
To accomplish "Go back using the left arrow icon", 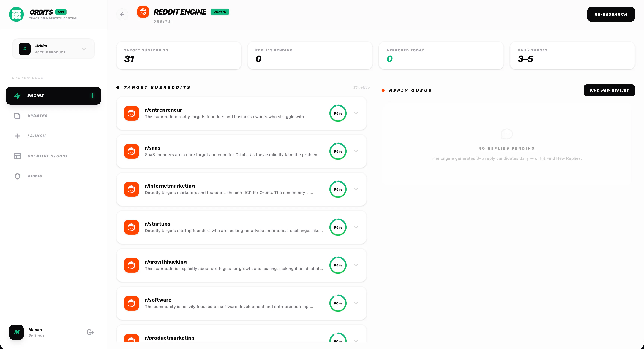I will tap(122, 14).
